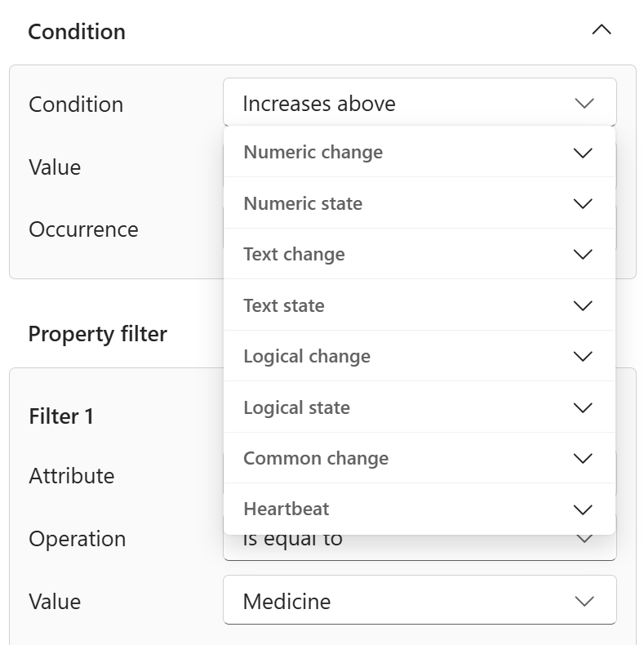Click the 'Value' label beside Medicine

(55, 602)
